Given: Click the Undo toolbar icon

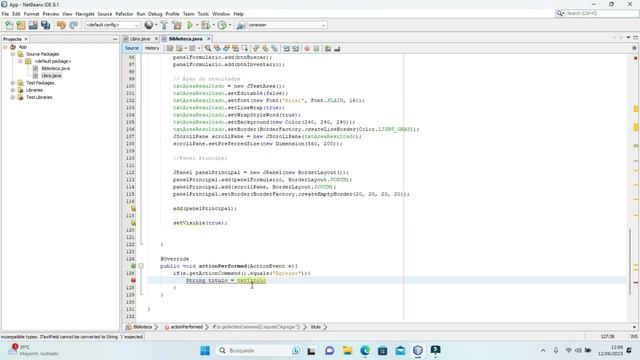Looking at the screenshot, I should click(x=61, y=25).
